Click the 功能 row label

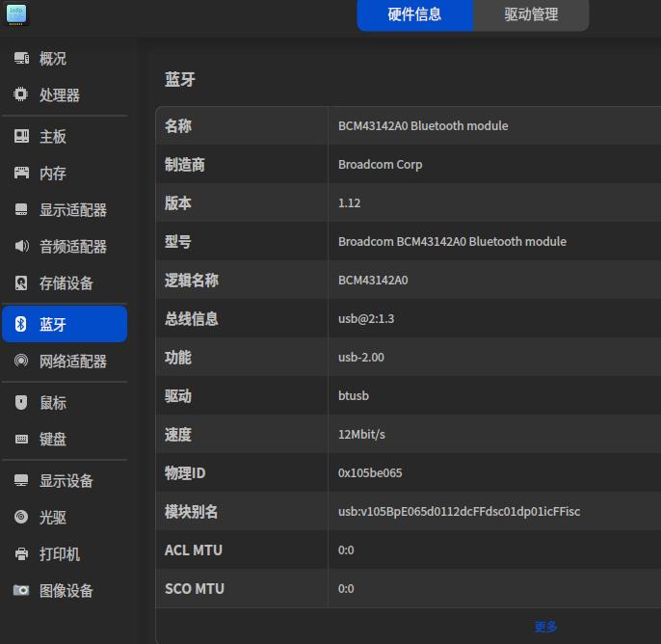(178, 358)
